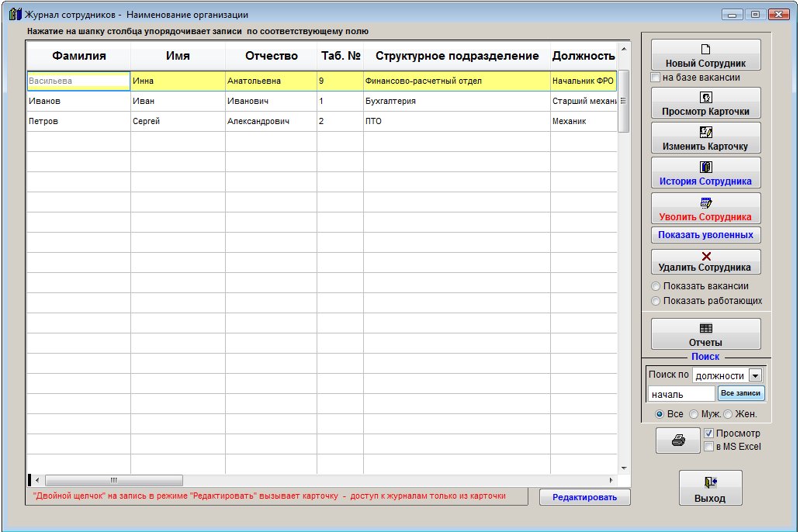Click the printer icon button
The width and height of the screenshot is (800, 532).
point(678,440)
